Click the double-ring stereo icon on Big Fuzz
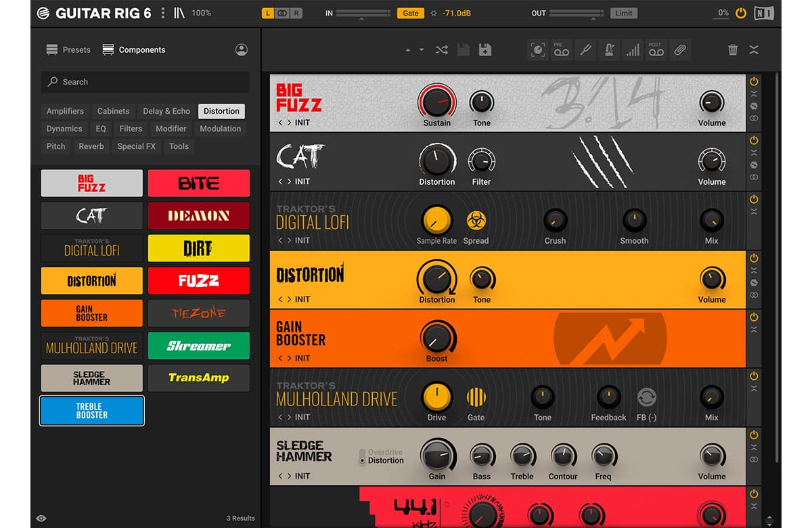The height and width of the screenshot is (528, 812). tap(754, 118)
